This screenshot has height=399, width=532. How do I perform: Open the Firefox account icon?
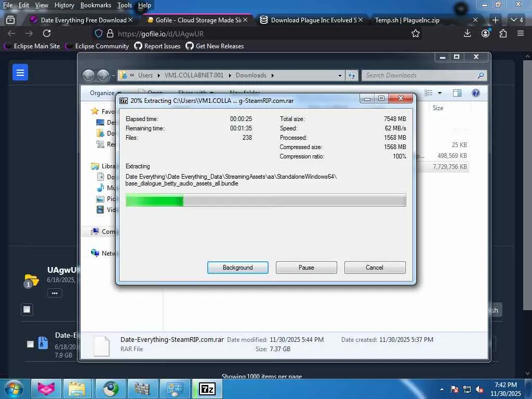pos(486,33)
